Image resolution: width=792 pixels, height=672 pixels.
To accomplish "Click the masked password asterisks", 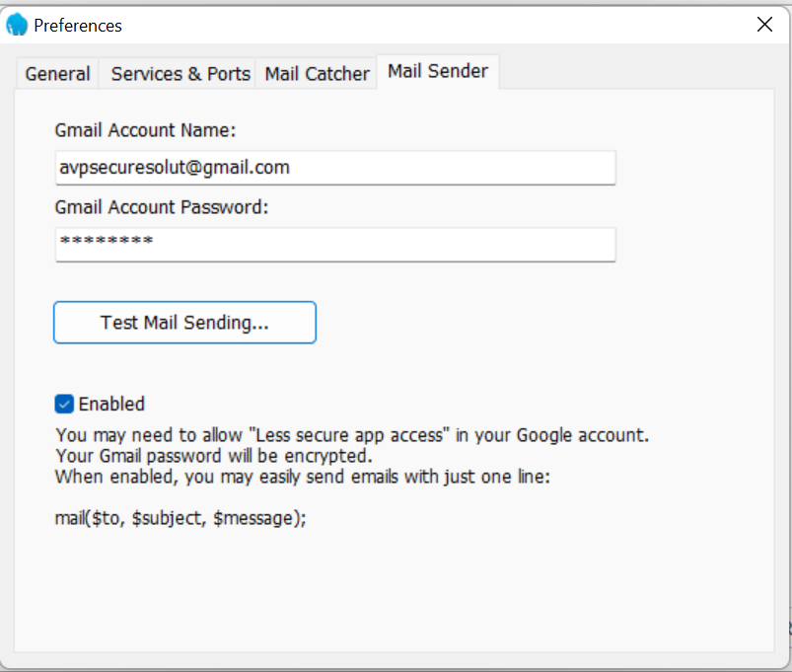I will pyautogui.click(x=107, y=242).
